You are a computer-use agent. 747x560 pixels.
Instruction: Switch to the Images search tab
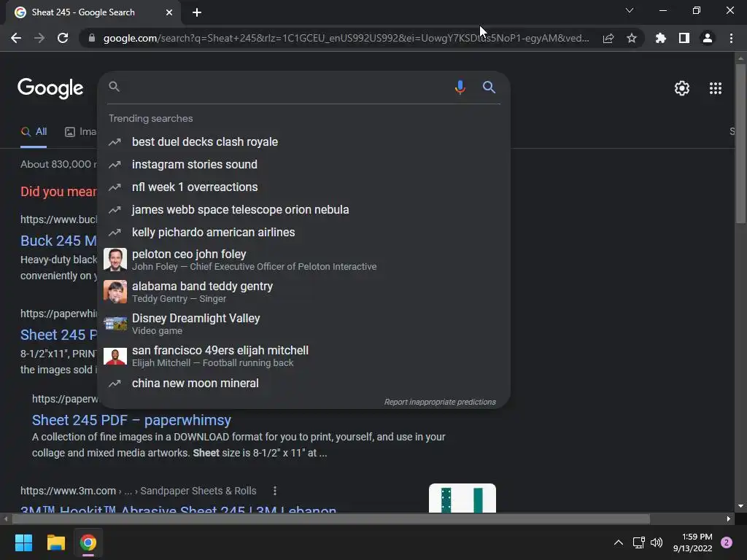pos(80,132)
